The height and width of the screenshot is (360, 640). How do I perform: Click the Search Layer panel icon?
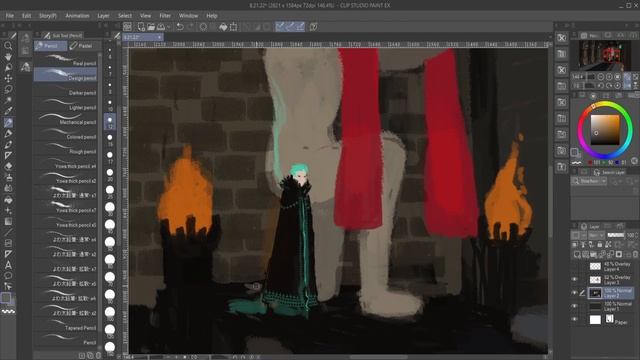[x=596, y=172]
